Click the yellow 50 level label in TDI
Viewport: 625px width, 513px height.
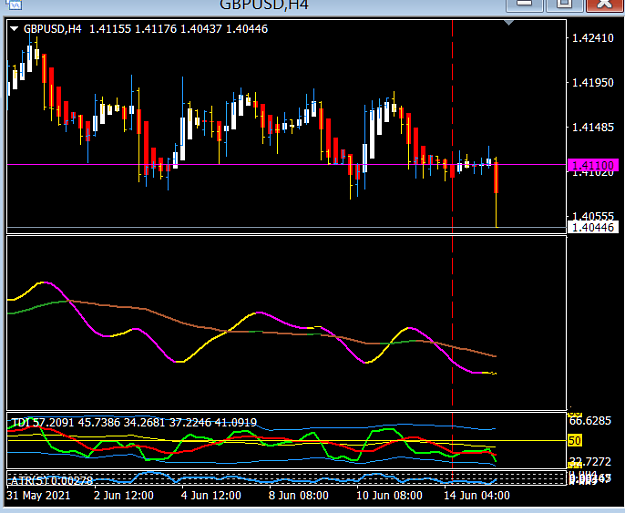click(575, 441)
